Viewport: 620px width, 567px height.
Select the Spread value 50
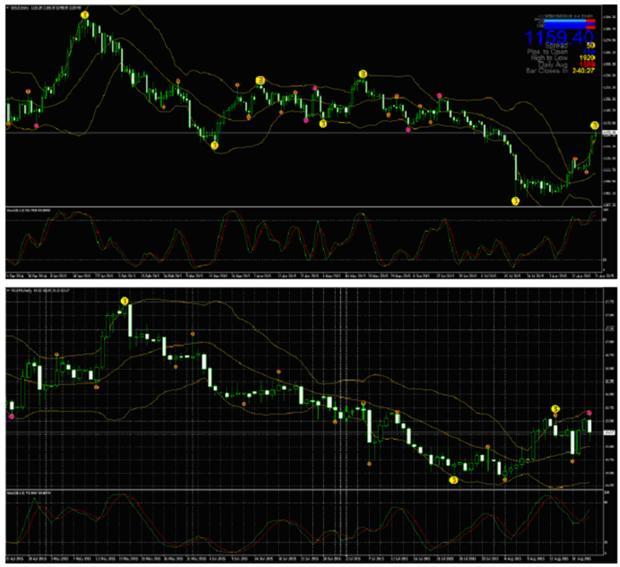point(591,45)
